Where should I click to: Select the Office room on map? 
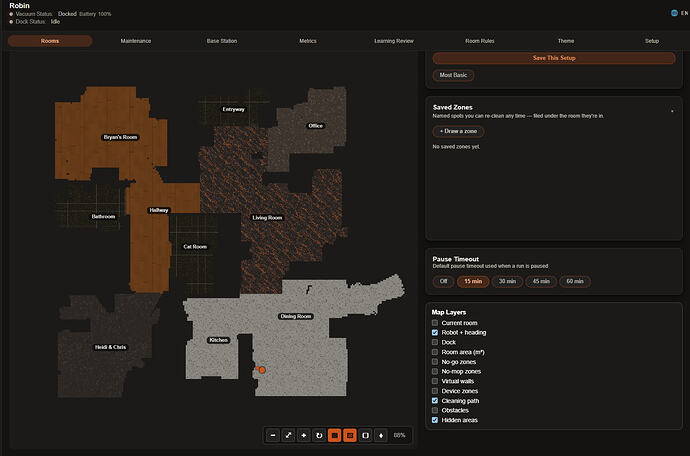(316, 126)
